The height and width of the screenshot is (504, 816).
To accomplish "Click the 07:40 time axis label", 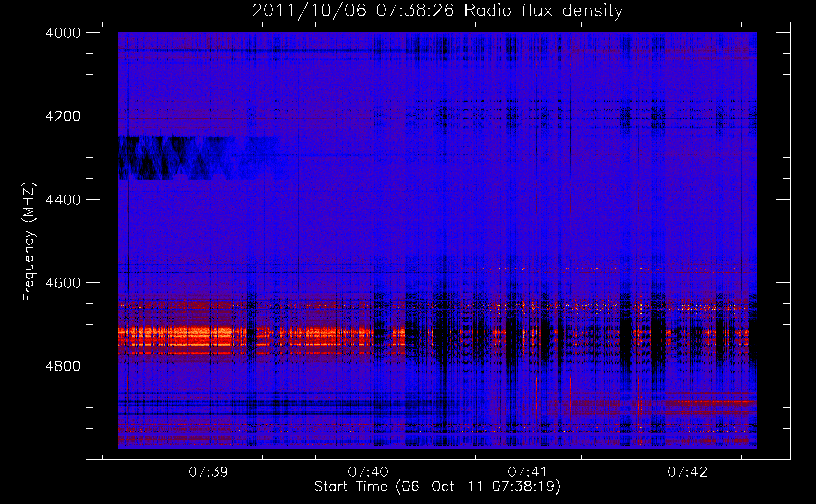I will 368,472.
